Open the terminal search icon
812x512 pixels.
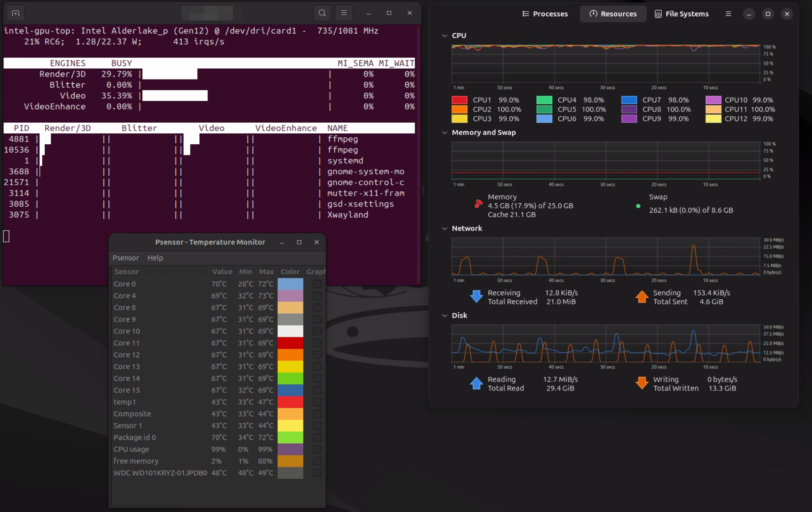pyautogui.click(x=322, y=13)
